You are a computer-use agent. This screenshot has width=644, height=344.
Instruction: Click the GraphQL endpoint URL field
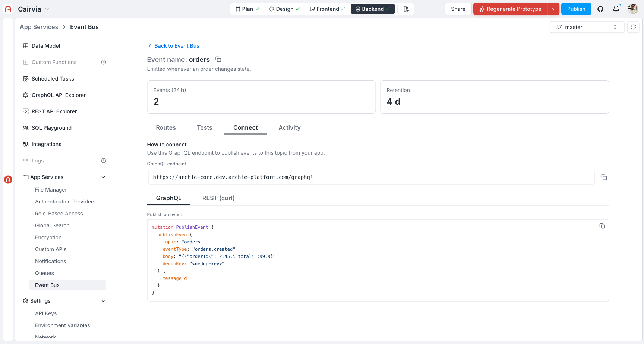coord(371,177)
